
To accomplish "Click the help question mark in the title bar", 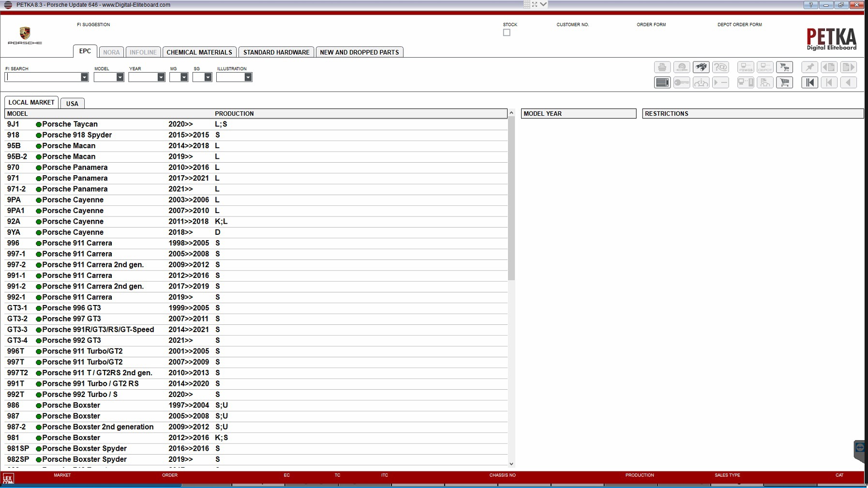I will coord(810,5).
